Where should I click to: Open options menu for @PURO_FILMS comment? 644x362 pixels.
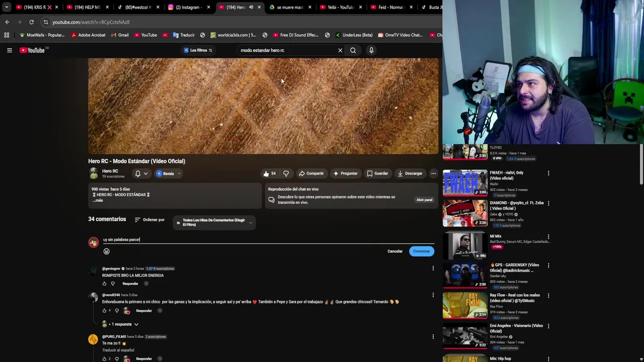[433, 336]
